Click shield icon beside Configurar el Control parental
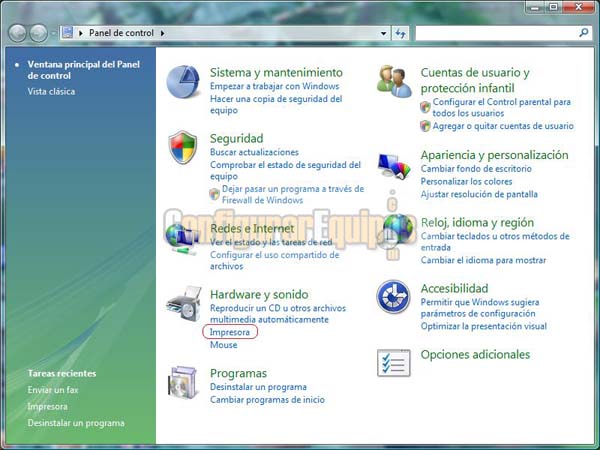600x450 pixels. (426, 107)
